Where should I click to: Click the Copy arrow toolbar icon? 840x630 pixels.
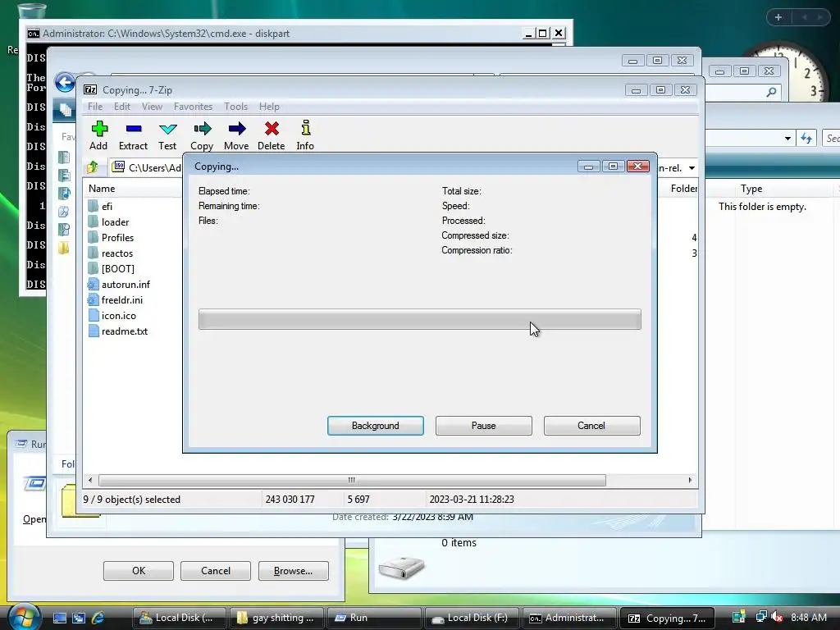(x=203, y=129)
